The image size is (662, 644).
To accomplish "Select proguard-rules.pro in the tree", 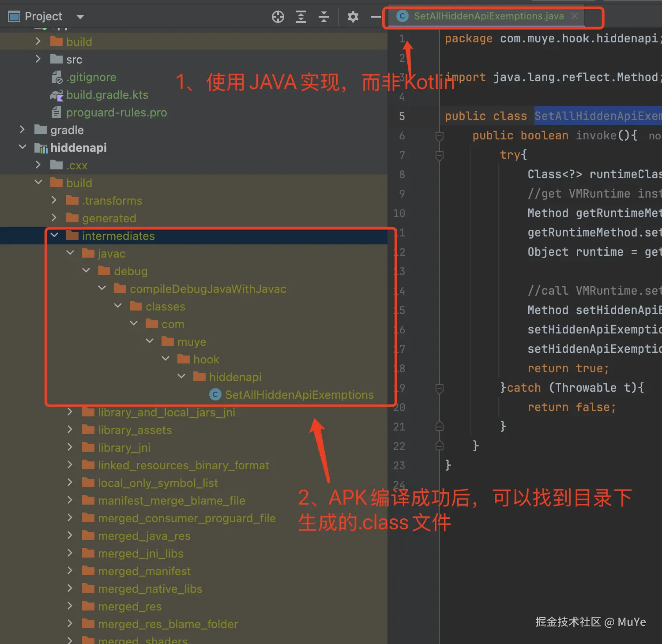I will click(117, 112).
